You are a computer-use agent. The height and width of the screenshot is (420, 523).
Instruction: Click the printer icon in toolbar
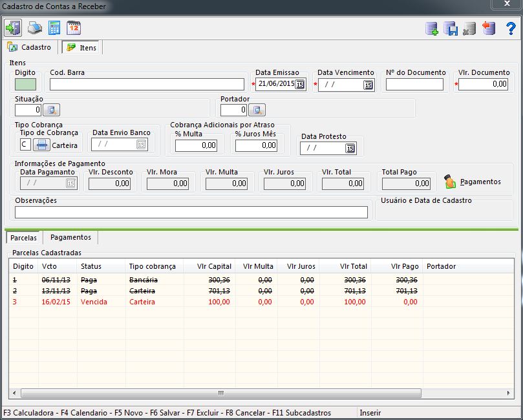click(x=34, y=28)
